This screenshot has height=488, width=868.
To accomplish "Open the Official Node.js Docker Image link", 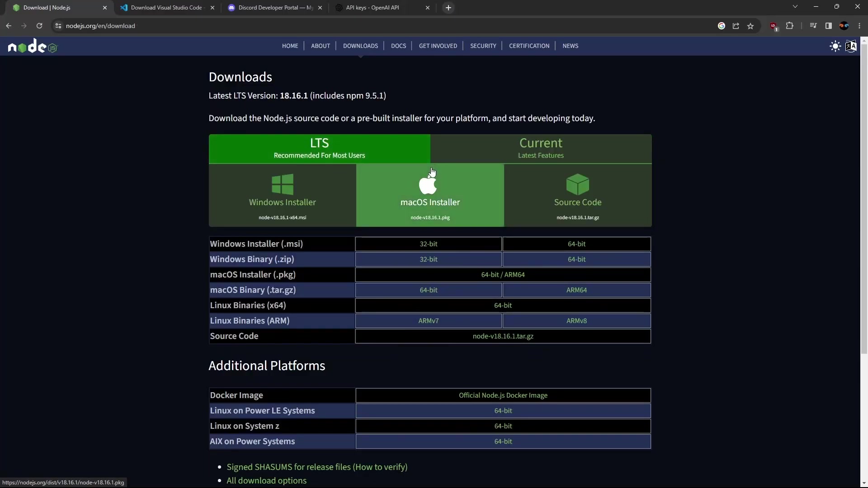I will 503,395.
